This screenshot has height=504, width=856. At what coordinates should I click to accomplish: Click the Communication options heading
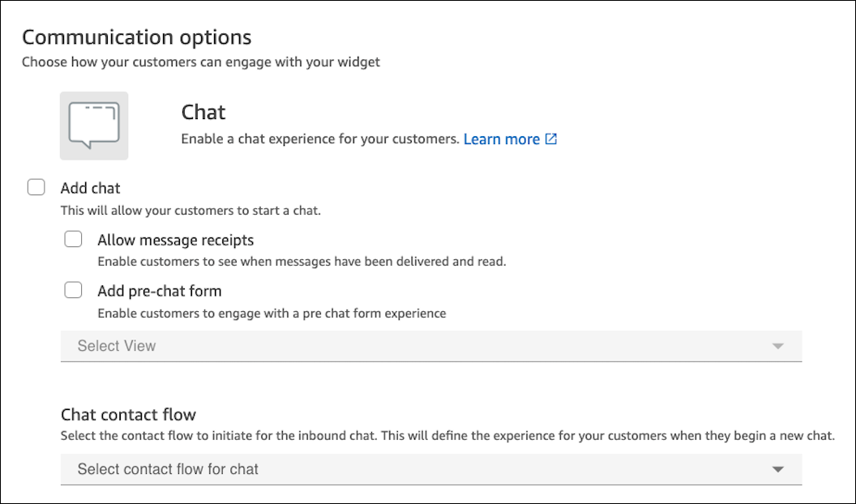137,36
